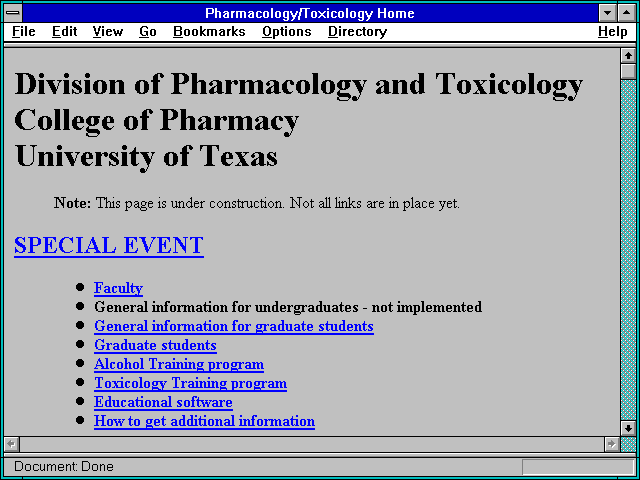The height and width of the screenshot is (480, 640).
Task: Open the File menu
Action: [24, 31]
